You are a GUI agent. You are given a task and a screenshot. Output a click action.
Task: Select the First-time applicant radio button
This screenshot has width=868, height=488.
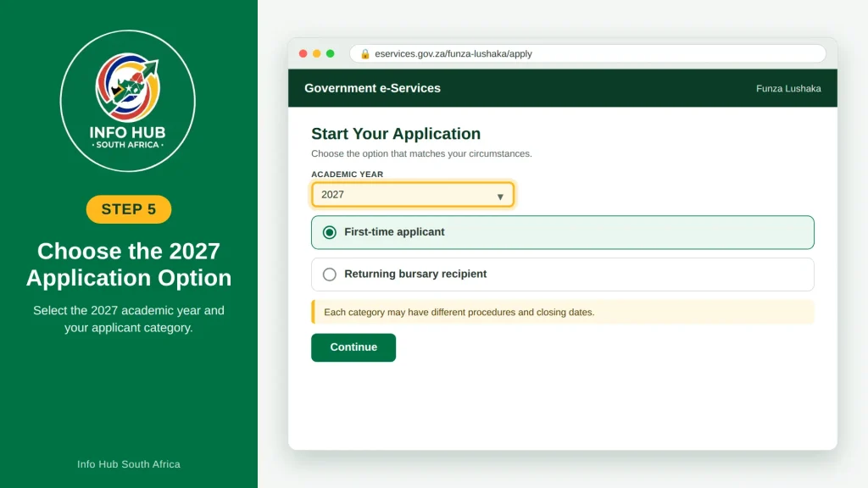pos(330,232)
